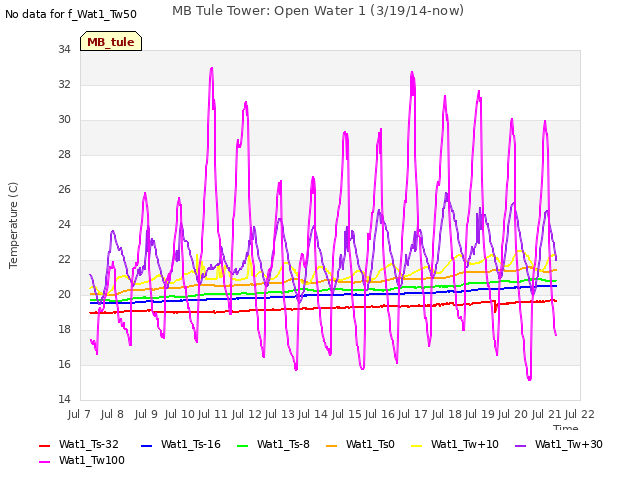
Task: Click the orange Wat1_Ts0 legend swatch
Action: 331,446
